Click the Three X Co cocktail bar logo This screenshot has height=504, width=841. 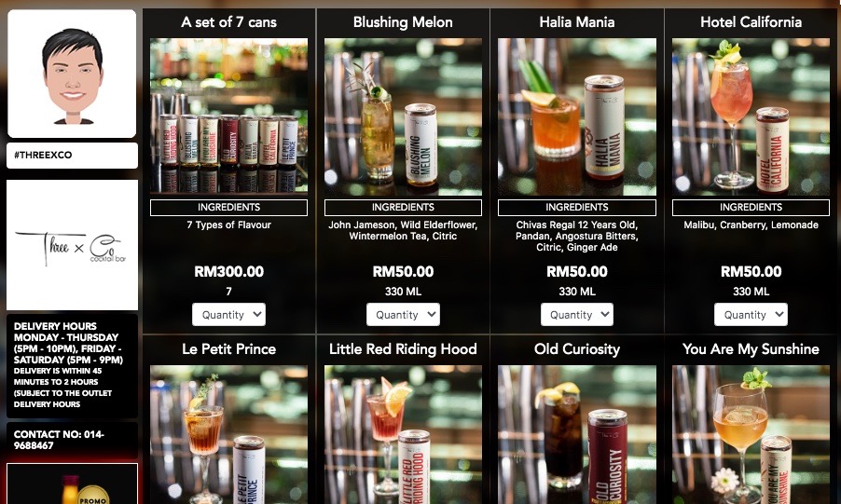[x=72, y=245]
